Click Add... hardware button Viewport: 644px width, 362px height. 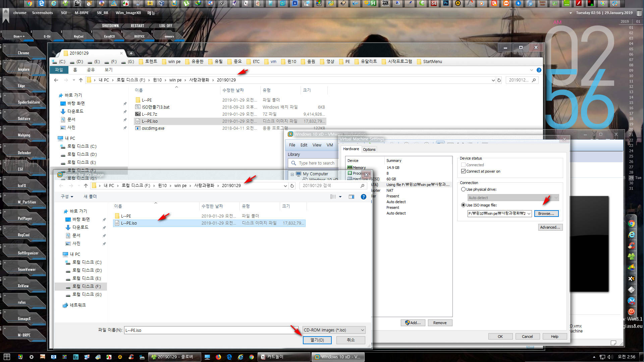pos(413,323)
